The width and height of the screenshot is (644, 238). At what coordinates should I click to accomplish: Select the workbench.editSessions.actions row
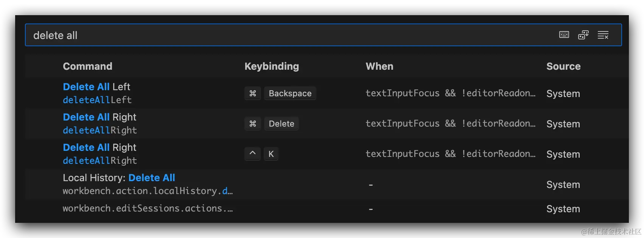coord(148,208)
